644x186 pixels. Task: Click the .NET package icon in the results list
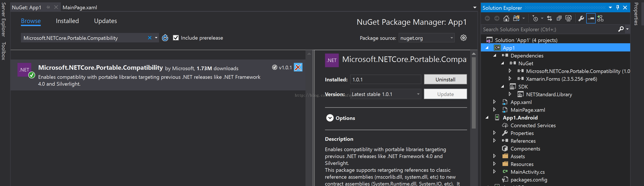[25, 70]
